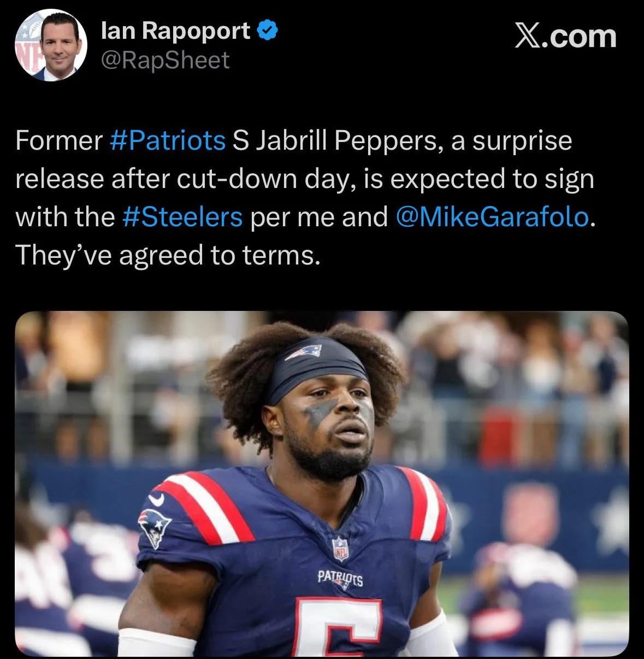Open the @RapSheet handle

coord(166,60)
